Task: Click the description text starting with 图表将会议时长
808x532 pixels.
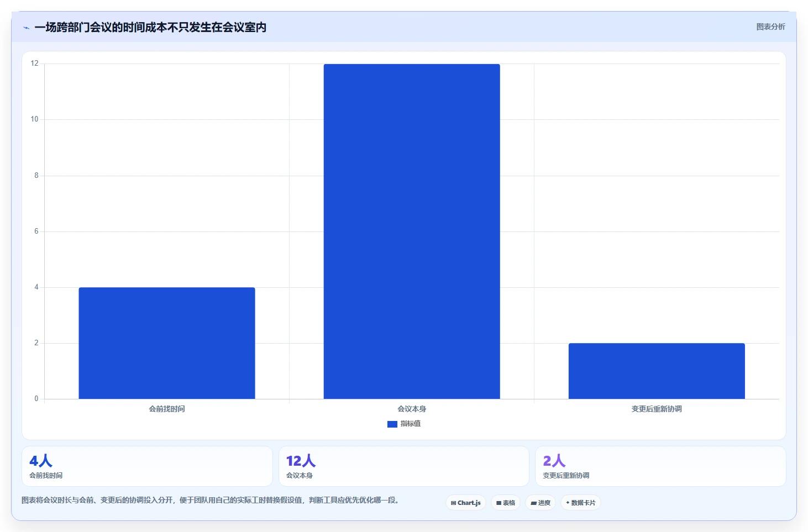Action: (210, 501)
